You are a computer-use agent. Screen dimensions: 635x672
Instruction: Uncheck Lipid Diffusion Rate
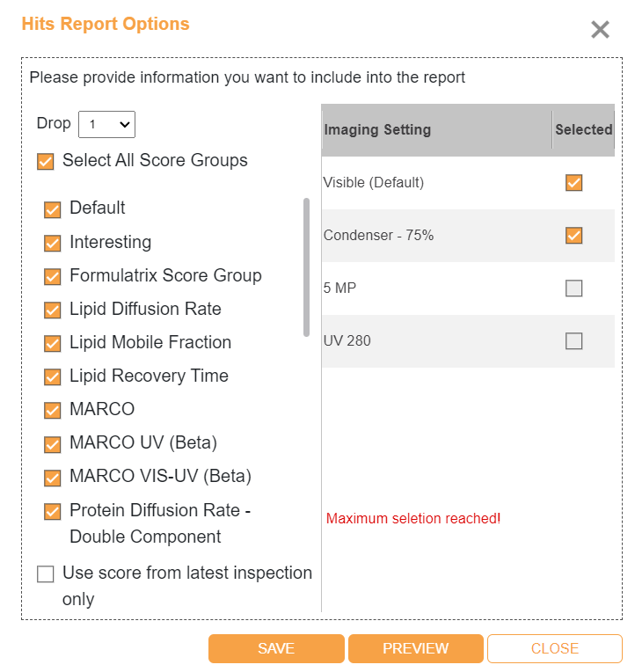(x=52, y=310)
